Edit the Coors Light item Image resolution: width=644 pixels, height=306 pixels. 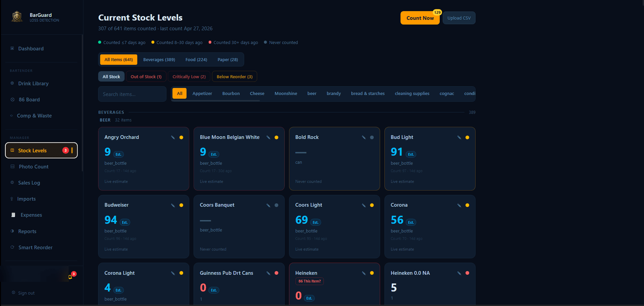pyautogui.click(x=364, y=205)
